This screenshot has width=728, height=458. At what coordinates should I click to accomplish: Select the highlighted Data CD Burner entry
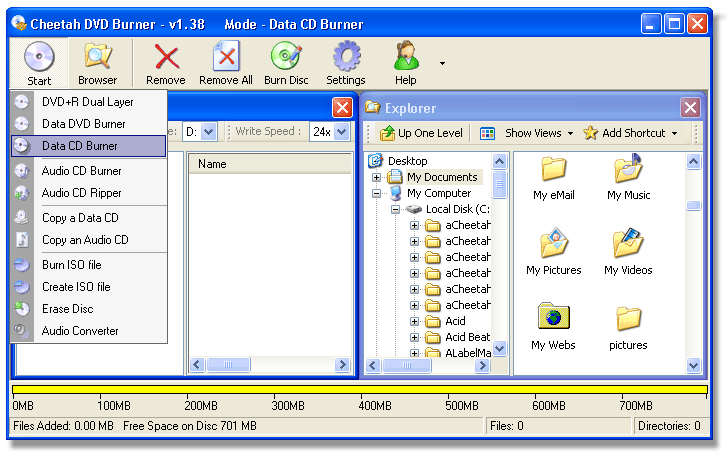click(x=88, y=146)
